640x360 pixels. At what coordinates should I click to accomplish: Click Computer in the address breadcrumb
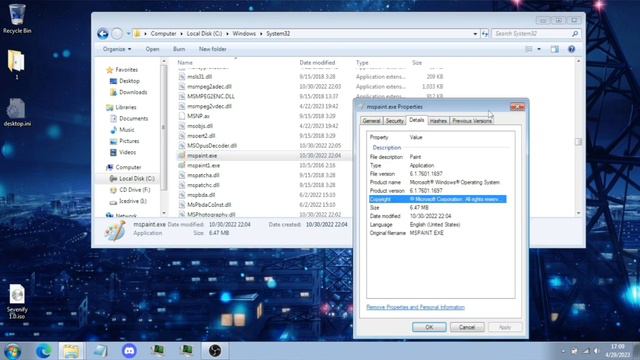pyautogui.click(x=163, y=33)
